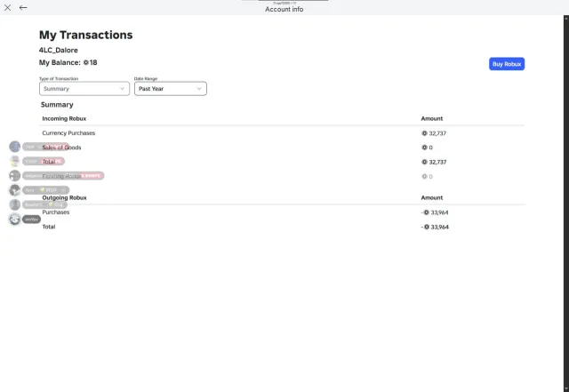Close the Account info window with X
Screen dimensions: 569x392
[x=7, y=8]
